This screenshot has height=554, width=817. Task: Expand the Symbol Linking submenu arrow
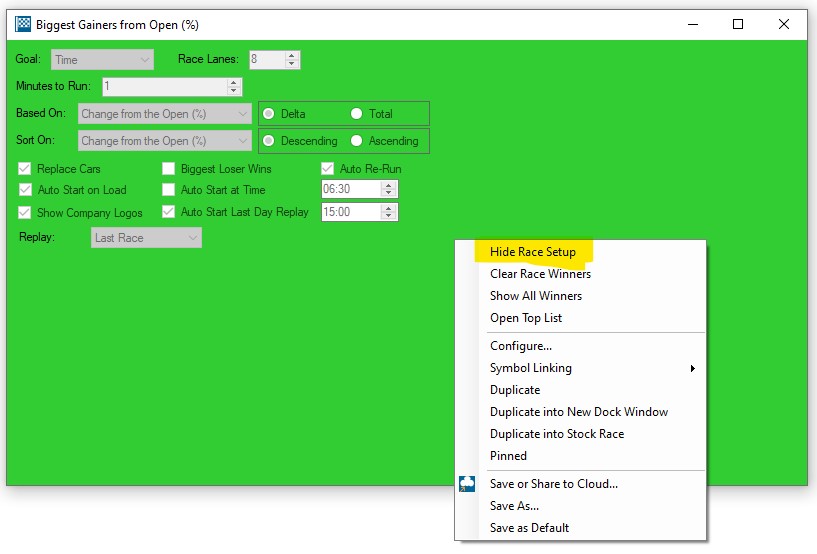point(692,368)
